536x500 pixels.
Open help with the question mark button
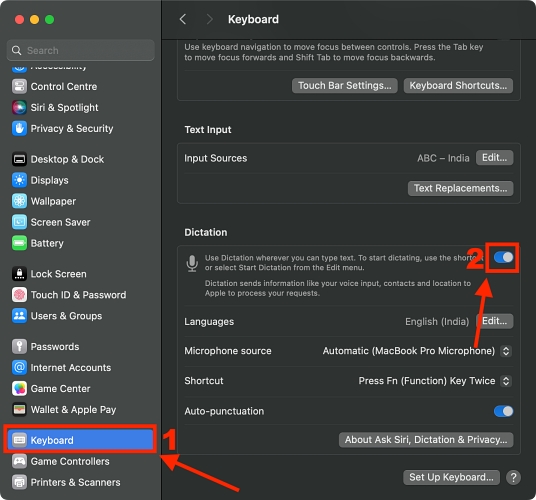point(513,477)
